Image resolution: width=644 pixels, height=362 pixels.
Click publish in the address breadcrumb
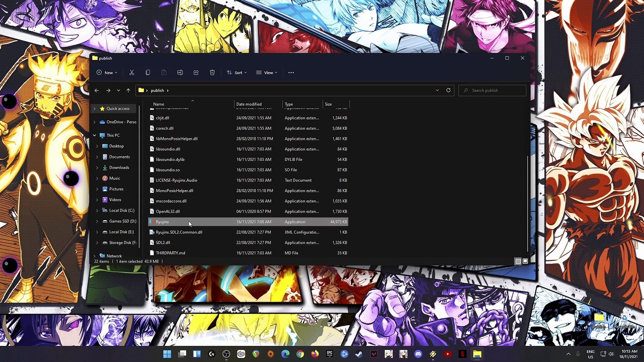click(157, 90)
